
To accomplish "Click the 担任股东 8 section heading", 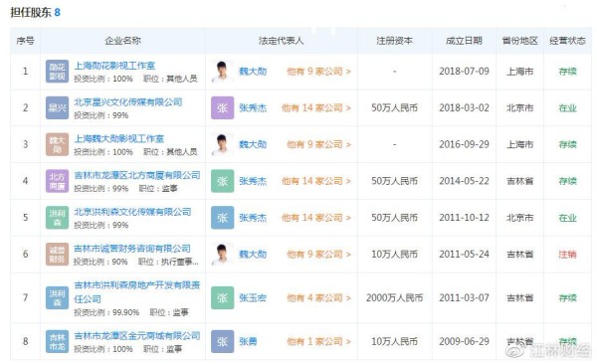I will (x=35, y=12).
